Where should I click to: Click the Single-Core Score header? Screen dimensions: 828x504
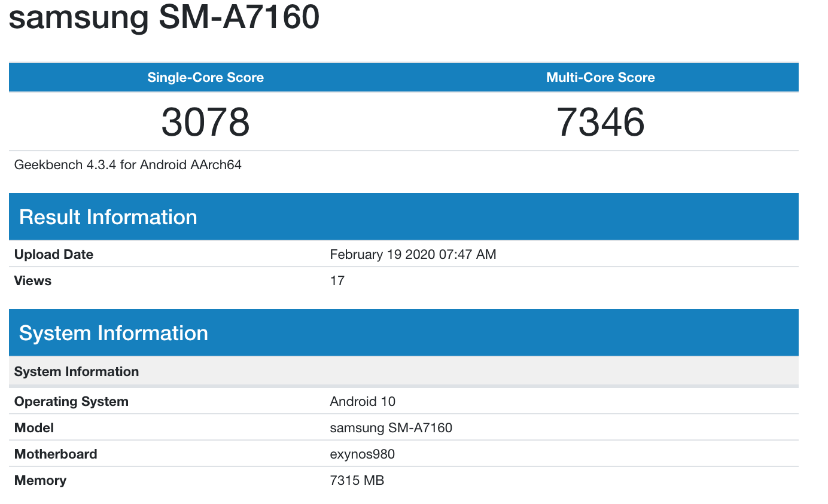click(205, 78)
